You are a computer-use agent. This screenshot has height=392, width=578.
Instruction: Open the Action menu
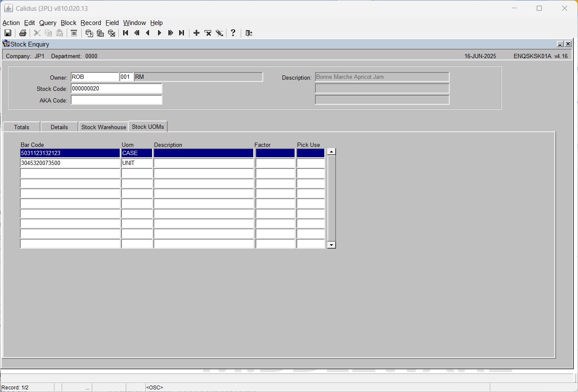[11, 23]
